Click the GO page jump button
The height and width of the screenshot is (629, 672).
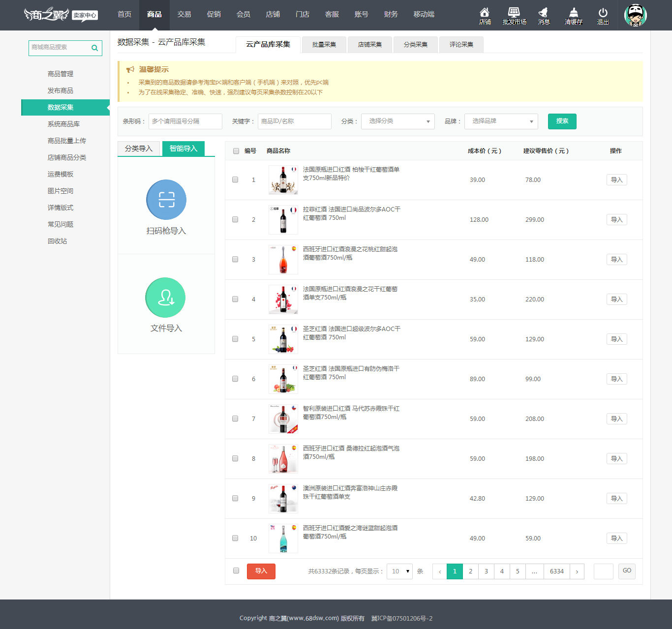coord(627,571)
